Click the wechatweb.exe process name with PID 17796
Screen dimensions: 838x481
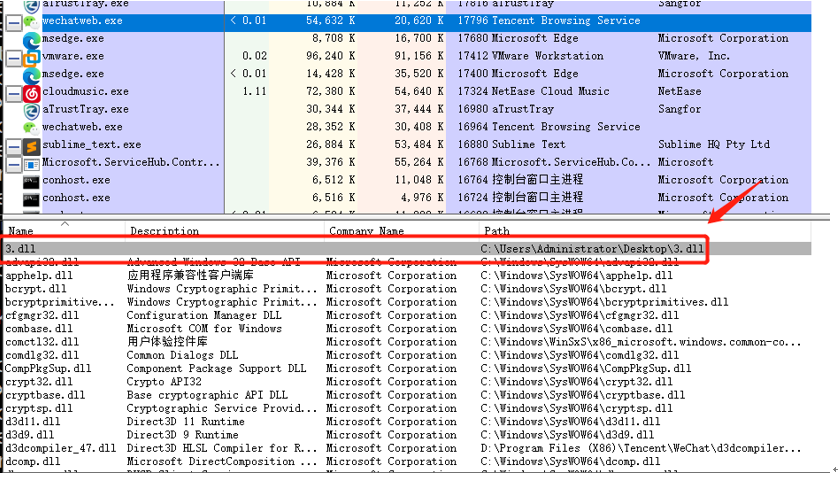pos(82,21)
